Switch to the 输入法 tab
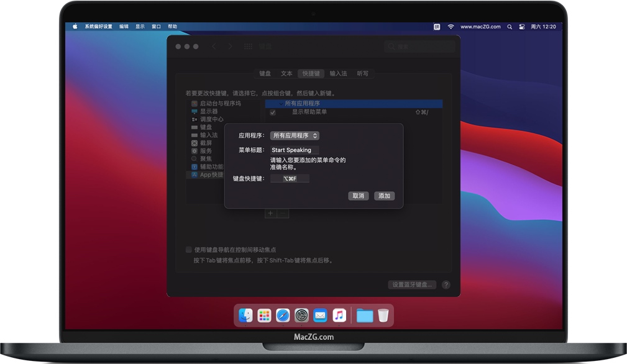Viewport: 627px width, 364px height. (338, 73)
